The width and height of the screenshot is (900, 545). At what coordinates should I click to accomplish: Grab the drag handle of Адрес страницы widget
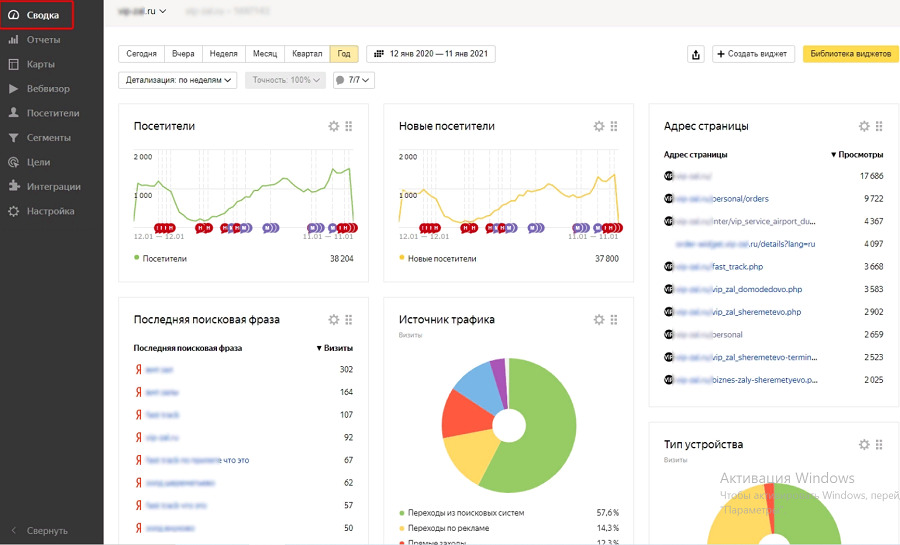coord(879,126)
